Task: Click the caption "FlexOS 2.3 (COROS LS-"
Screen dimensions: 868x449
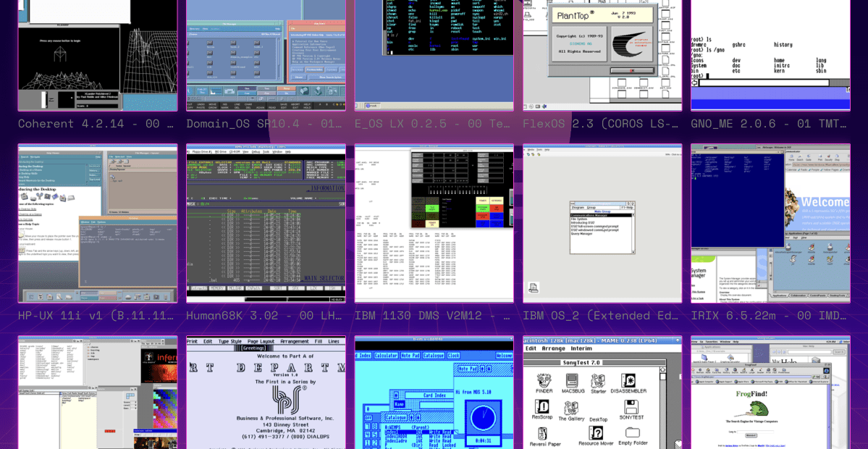Action: (601, 124)
